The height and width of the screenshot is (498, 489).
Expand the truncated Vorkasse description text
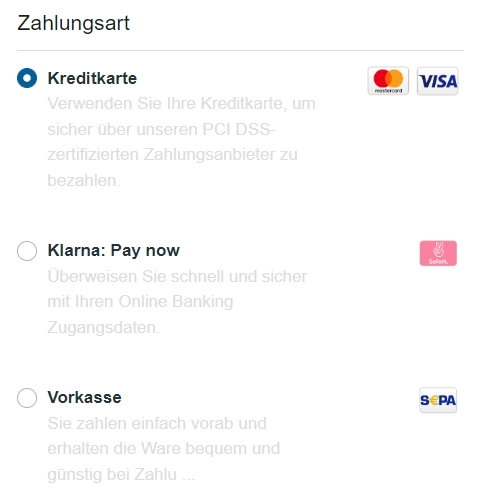click(164, 449)
